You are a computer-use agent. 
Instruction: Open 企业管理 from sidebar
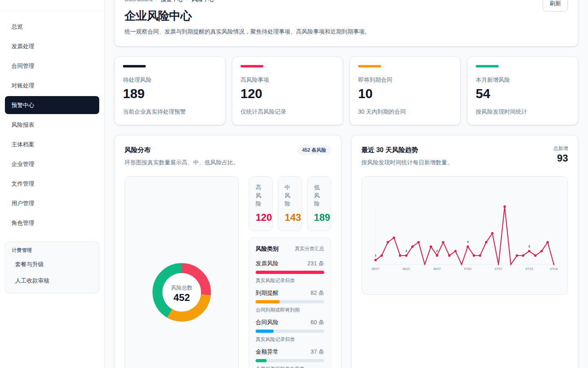click(52, 164)
